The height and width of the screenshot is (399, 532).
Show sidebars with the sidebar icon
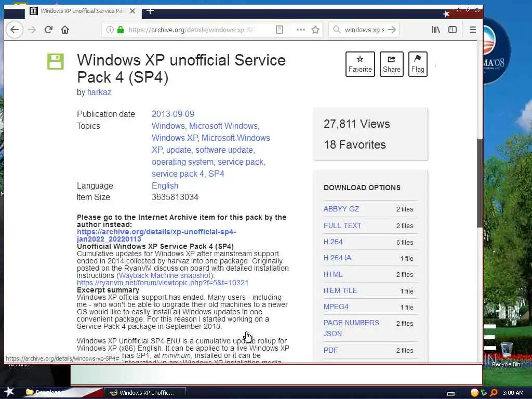[x=453, y=30]
